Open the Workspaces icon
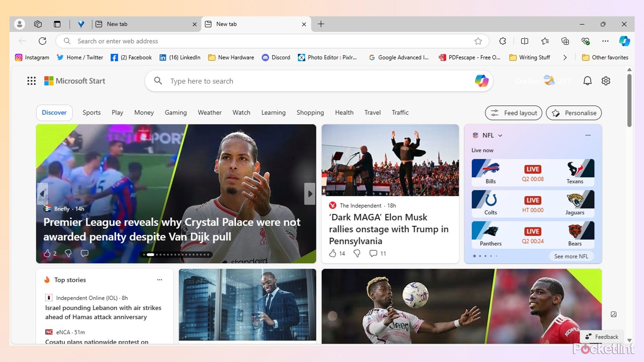Screen dimensions: 644x362 coord(38,24)
